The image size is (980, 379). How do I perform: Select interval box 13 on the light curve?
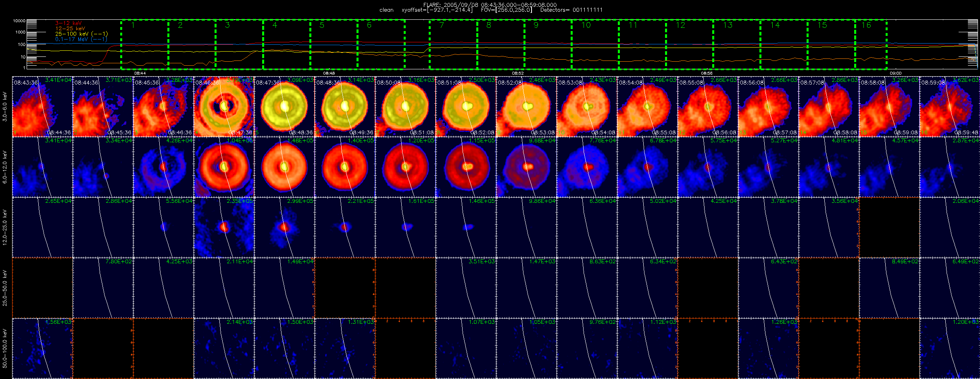(737, 44)
